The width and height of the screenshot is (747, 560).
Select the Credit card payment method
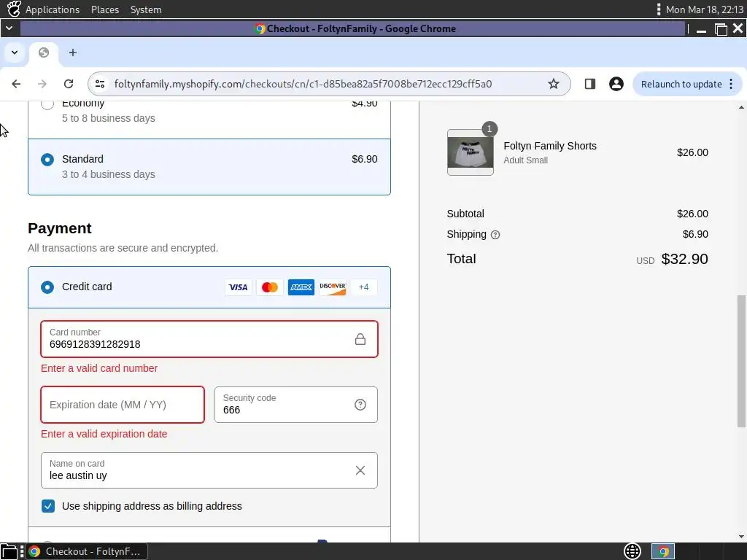47,287
